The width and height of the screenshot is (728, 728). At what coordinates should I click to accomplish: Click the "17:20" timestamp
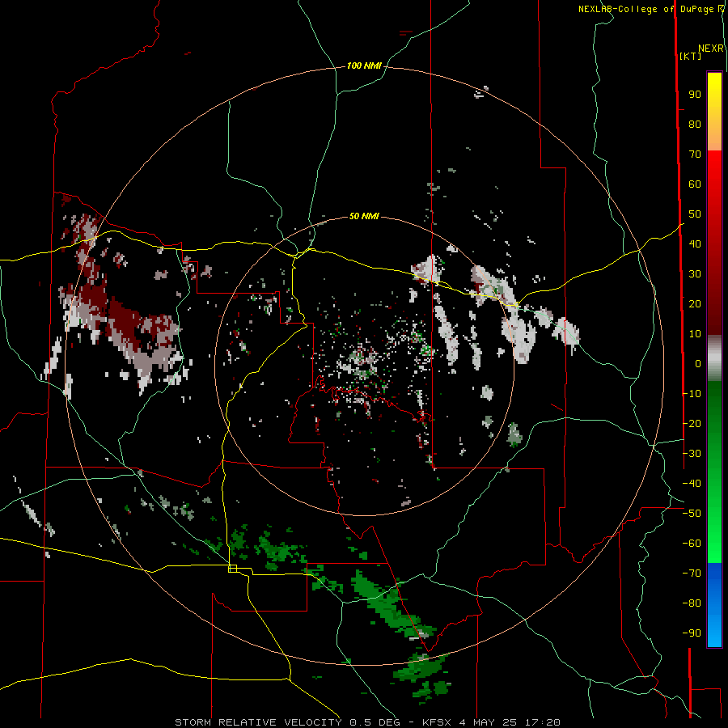(x=542, y=722)
